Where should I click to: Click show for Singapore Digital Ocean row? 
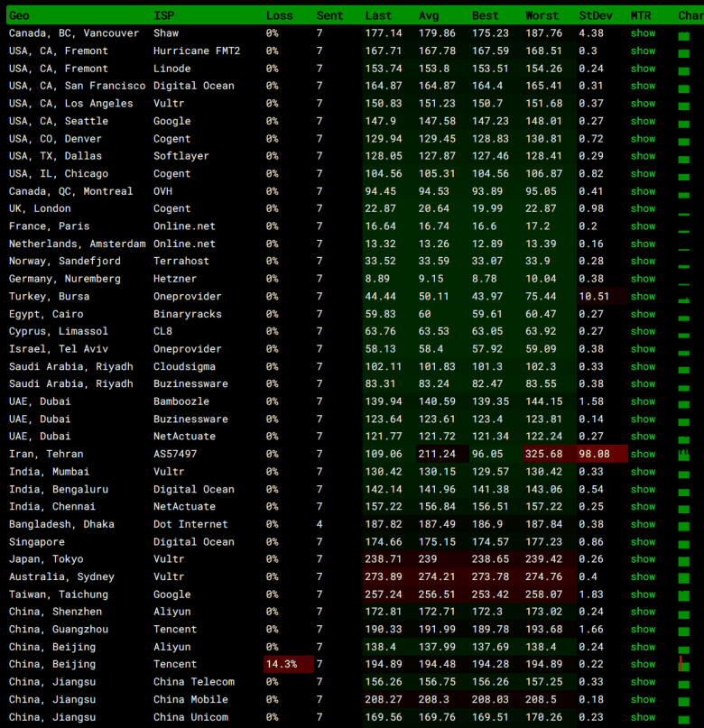(643, 541)
